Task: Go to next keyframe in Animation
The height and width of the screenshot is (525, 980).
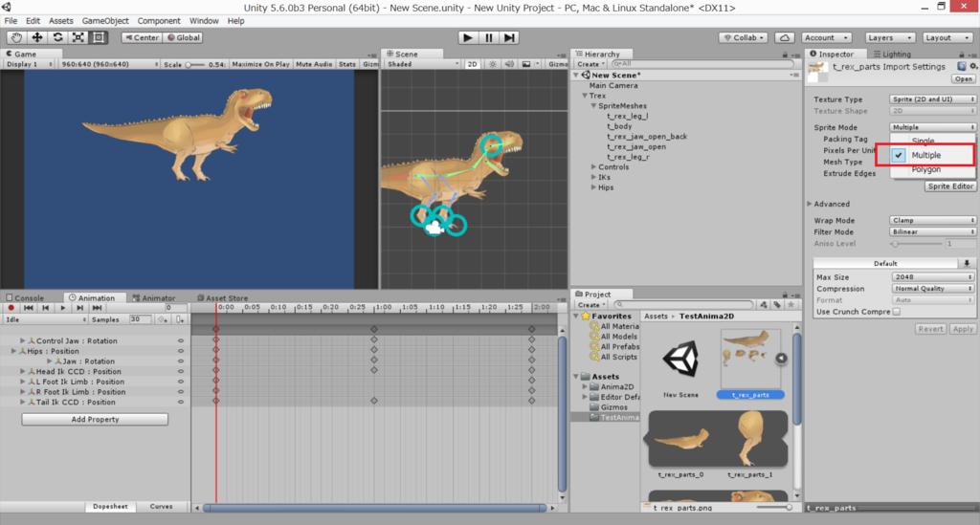Action: point(79,308)
